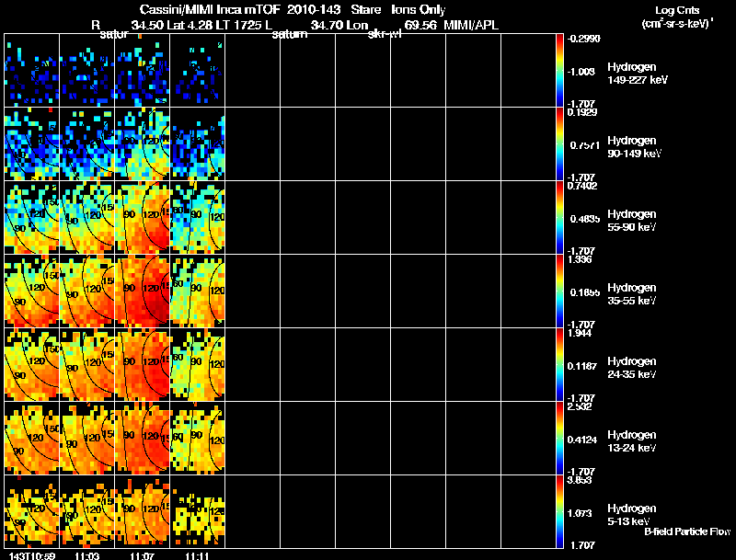Click the 'Ions Only' text in title
This screenshot has height=560, width=736.
(419, 9)
